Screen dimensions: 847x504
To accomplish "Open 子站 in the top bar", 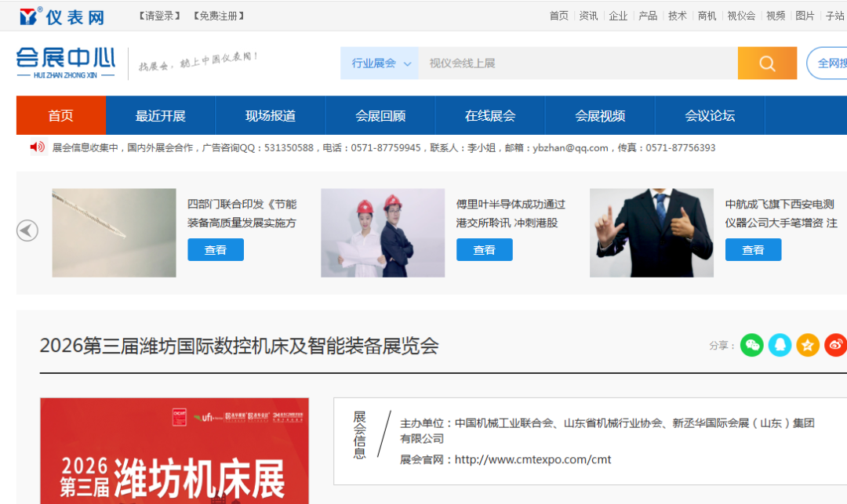I will point(835,16).
